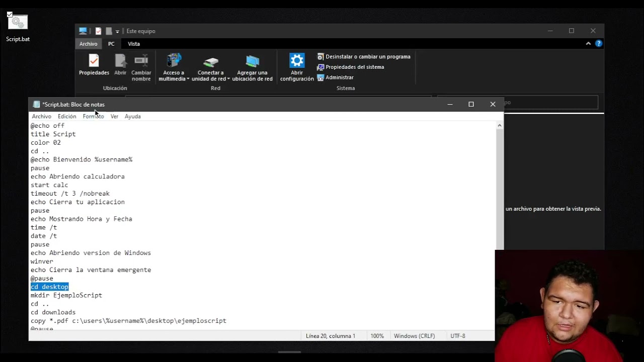Open the Edición menu in Notepad
This screenshot has height=362, width=644.
(x=67, y=116)
